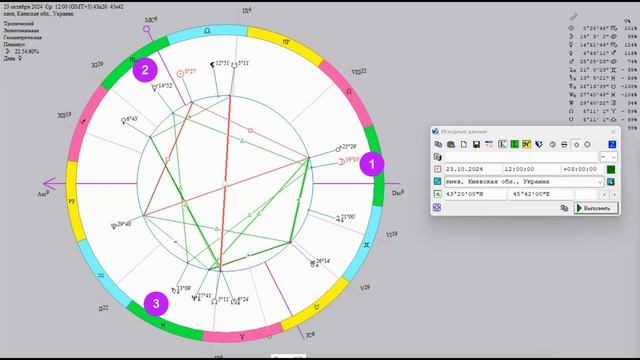Screen dimensions: 640x360
Task: Click the Uranus glyph at 26°14' in chart
Action: 313,263
